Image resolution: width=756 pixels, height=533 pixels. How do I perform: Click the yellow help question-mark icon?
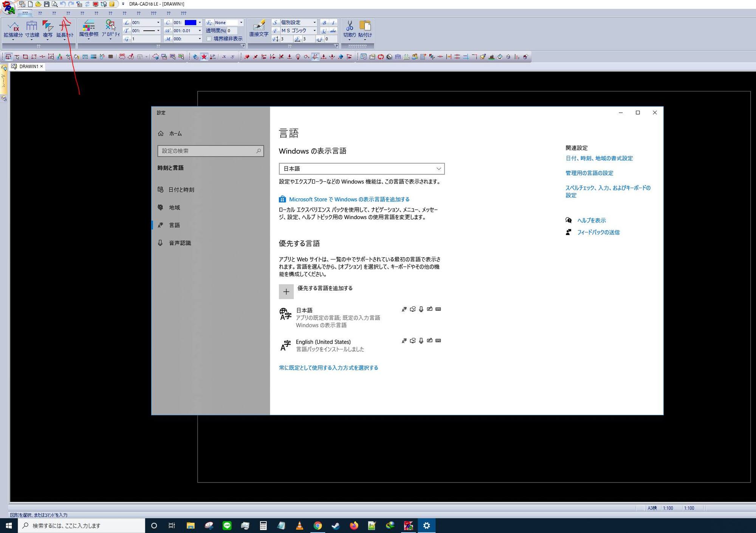pos(112,4)
